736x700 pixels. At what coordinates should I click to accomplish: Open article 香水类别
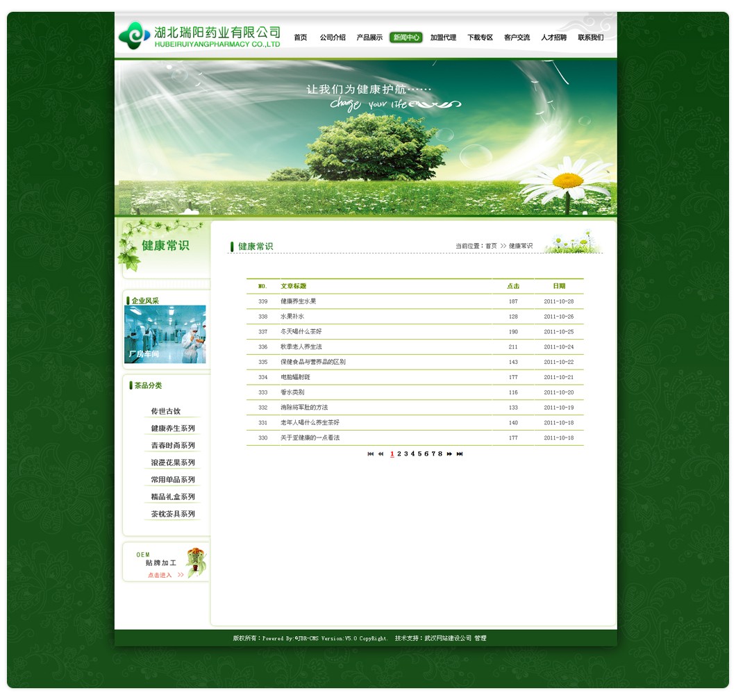pos(292,392)
